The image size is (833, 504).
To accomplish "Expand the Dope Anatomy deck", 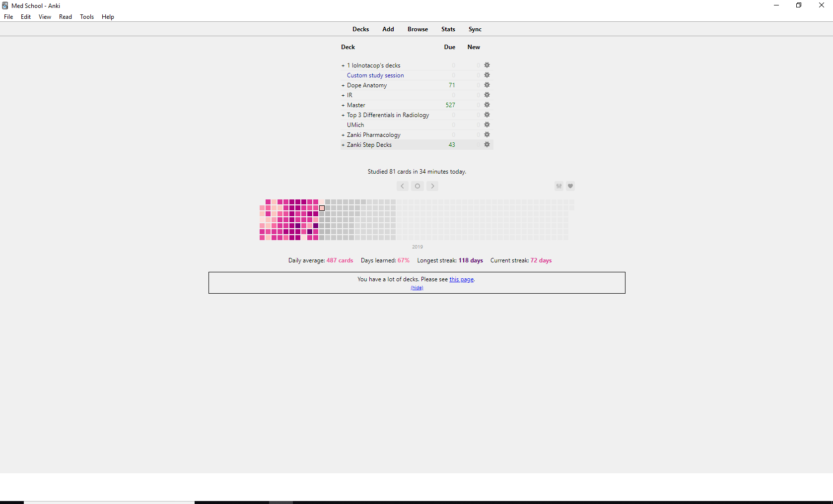I will 343,85.
